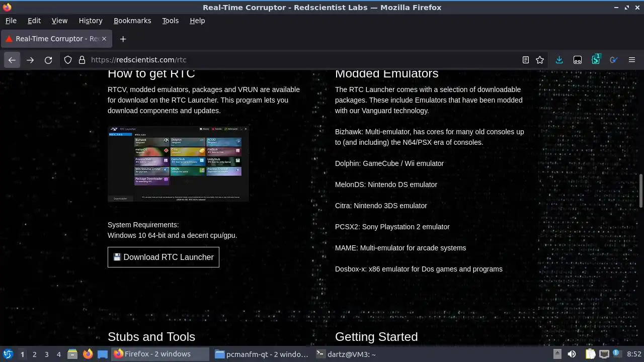Switch to virtual desktop 3
This screenshot has width=644, height=362.
[x=46, y=354]
